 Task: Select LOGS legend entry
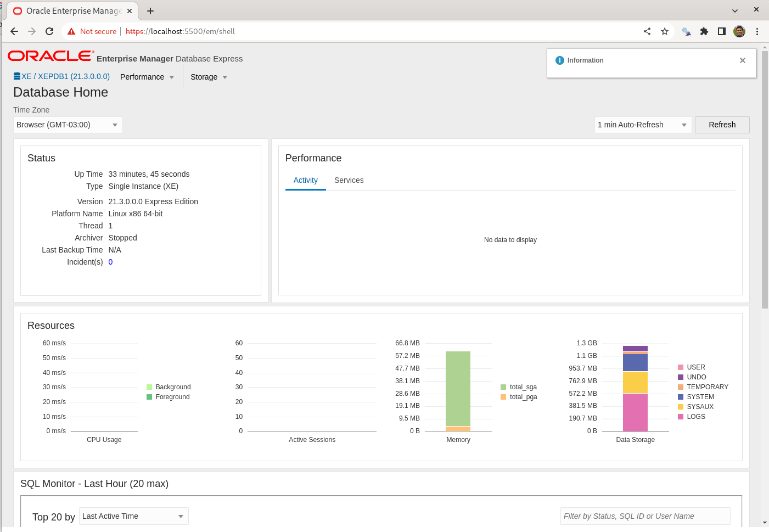(x=692, y=417)
